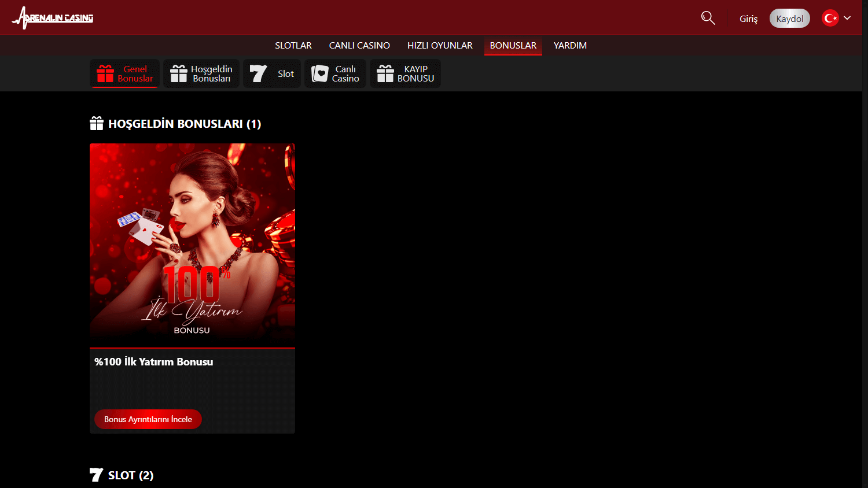Switch to the BONUSLAR tab
The height and width of the screenshot is (488, 868).
pos(513,45)
